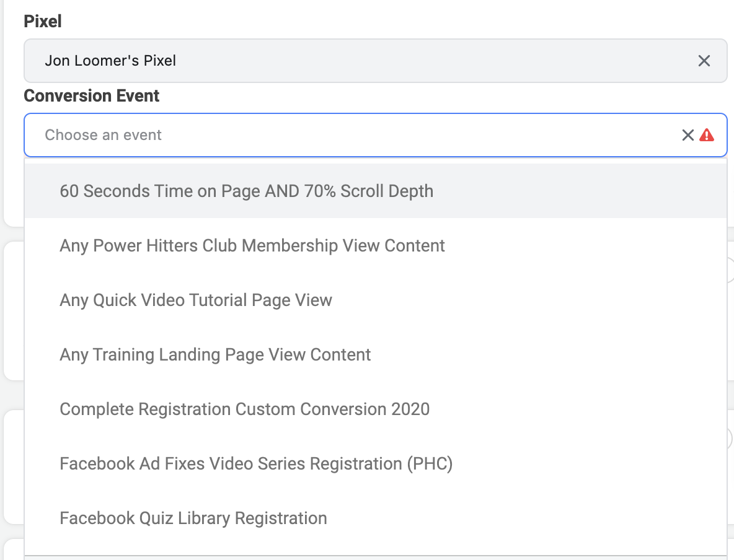Screen dimensions: 734x560
Task: Open the Pixel selector showing Jon Loomer's Pixel
Action: pos(376,61)
